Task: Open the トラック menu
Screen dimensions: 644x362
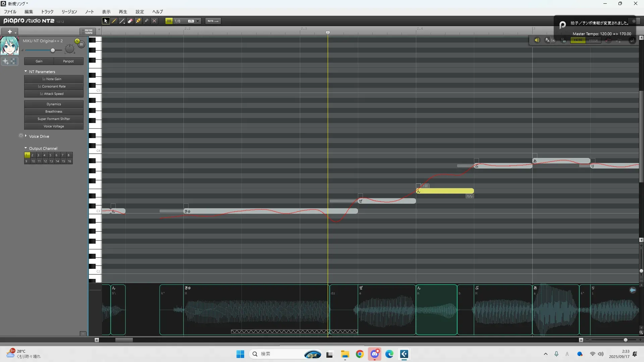Action: pyautogui.click(x=47, y=11)
